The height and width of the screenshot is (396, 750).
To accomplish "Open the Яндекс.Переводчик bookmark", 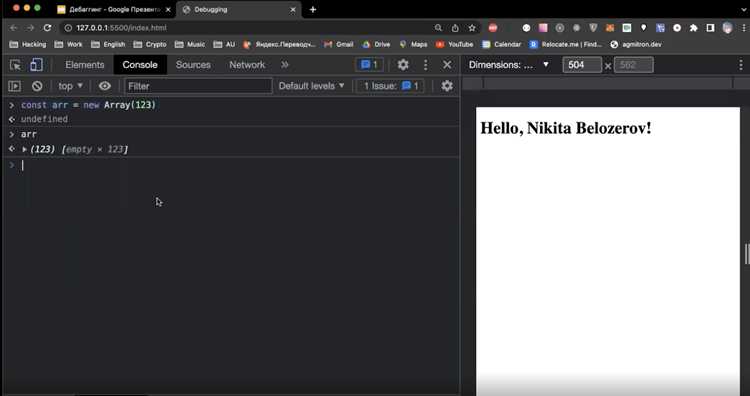I will [x=279, y=44].
